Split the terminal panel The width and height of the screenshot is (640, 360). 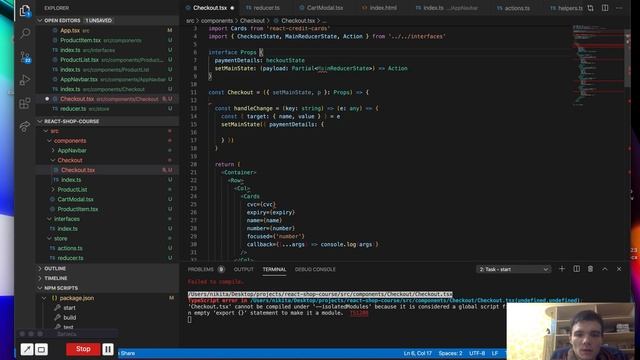tap(576, 269)
